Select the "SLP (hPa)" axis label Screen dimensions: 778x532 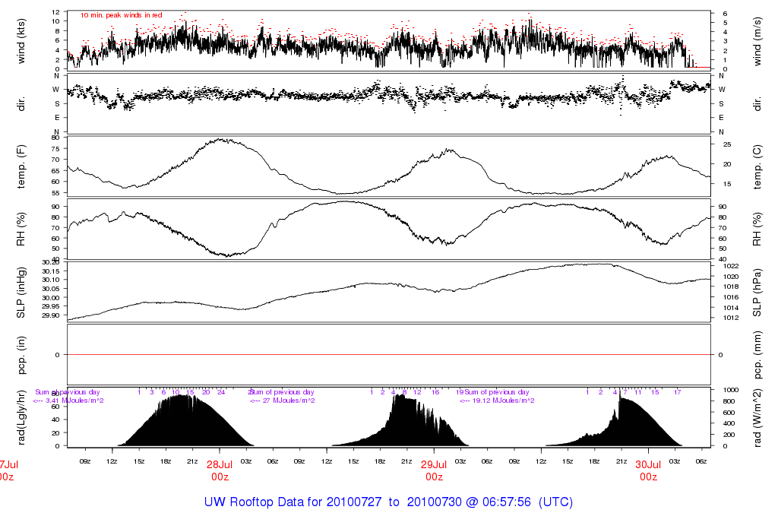point(757,293)
